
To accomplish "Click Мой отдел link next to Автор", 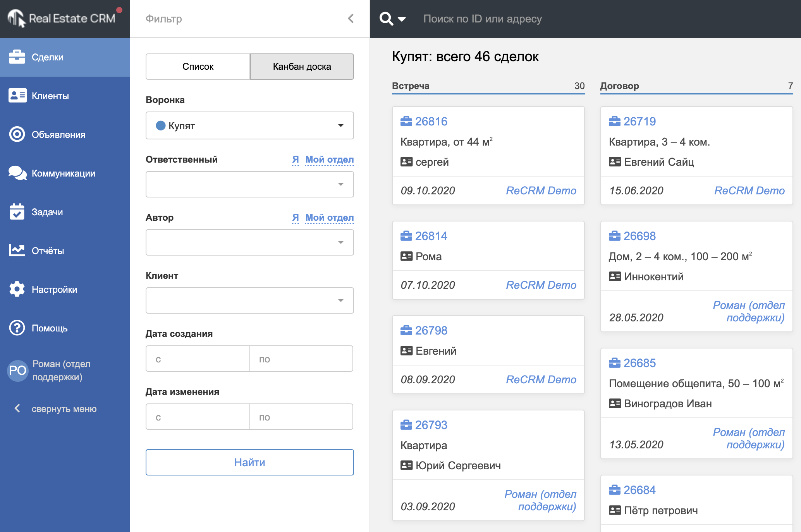I will pos(330,218).
